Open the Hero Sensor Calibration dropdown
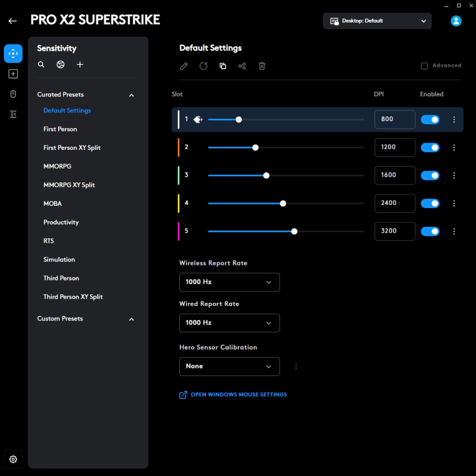 click(229, 366)
